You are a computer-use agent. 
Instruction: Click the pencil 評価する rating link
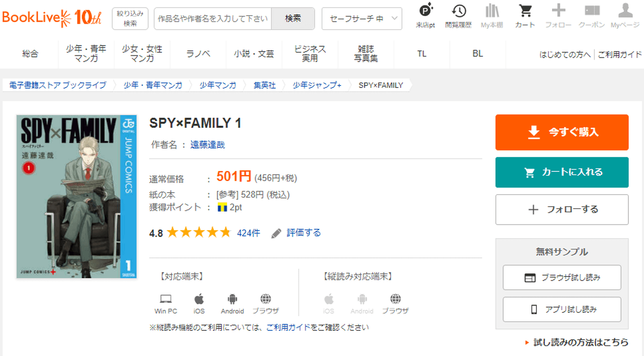(296, 233)
